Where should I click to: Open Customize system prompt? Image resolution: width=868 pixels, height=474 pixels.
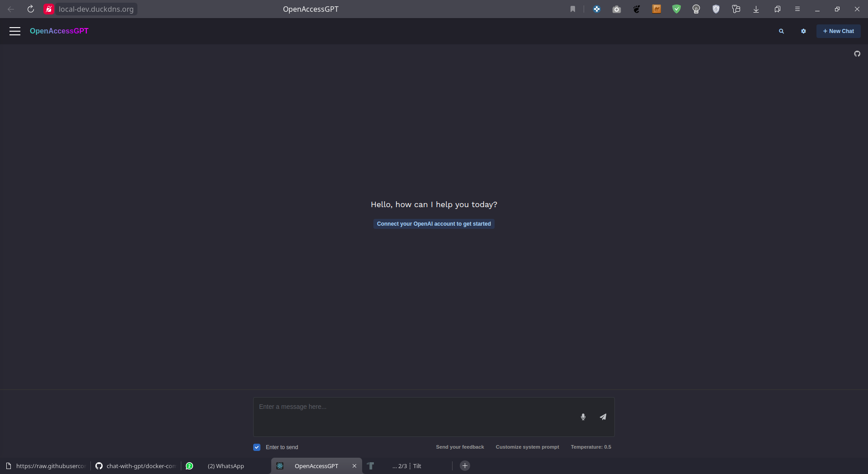(527, 447)
